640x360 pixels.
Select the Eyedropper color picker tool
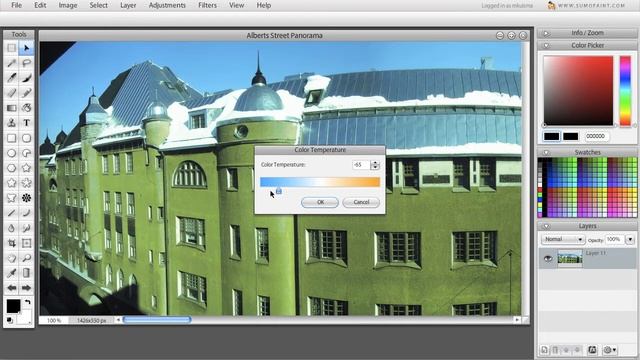(11, 273)
